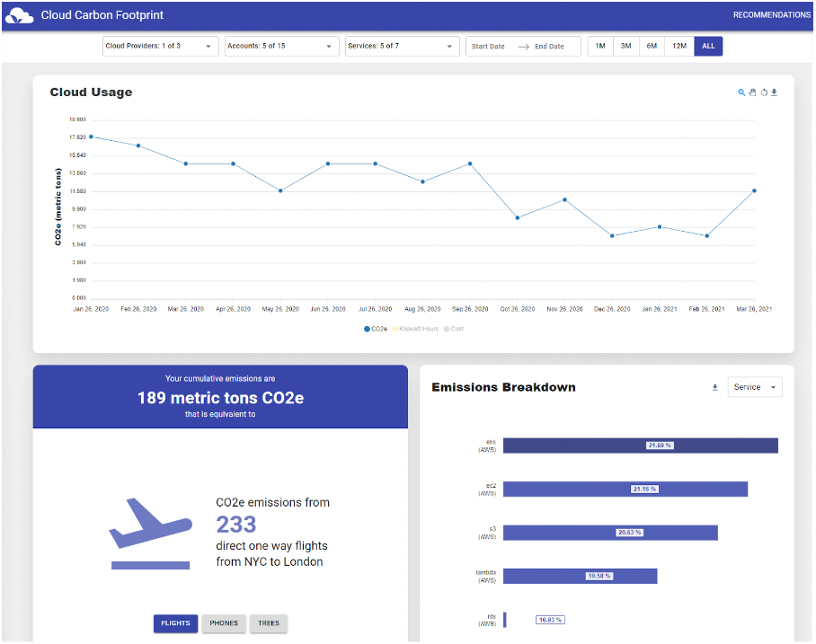The image size is (816, 644).
Task: Show the Phones emissions comparison
Action: click(x=224, y=623)
